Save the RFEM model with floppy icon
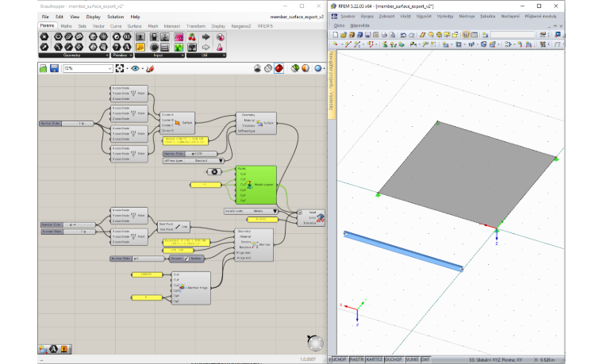The height and width of the screenshot is (364, 603). [x=367, y=35]
